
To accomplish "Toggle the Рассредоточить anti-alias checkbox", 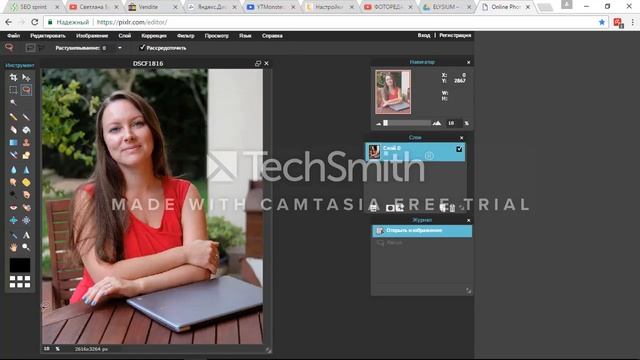I will 142,47.
